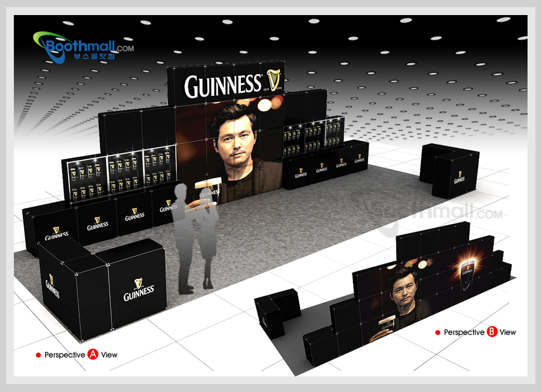The image size is (542, 392).
Task: Select the Perspective A View label
Action: pyautogui.click(x=81, y=355)
